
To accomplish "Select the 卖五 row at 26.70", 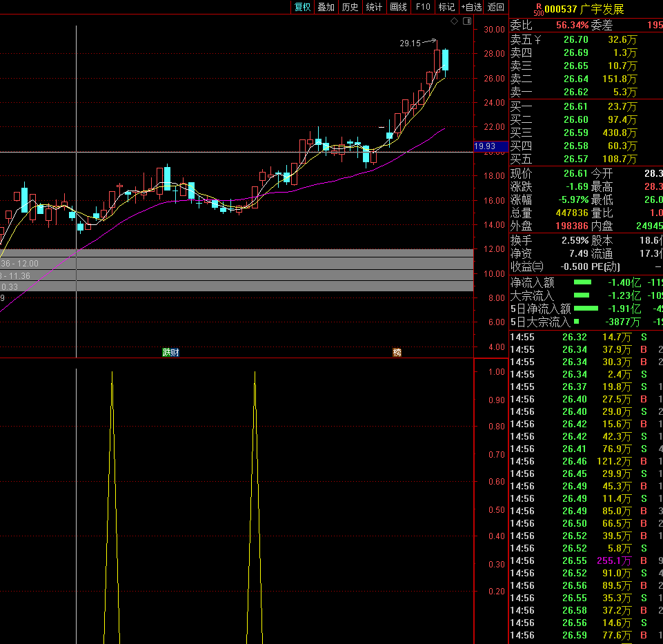I will pos(586,40).
